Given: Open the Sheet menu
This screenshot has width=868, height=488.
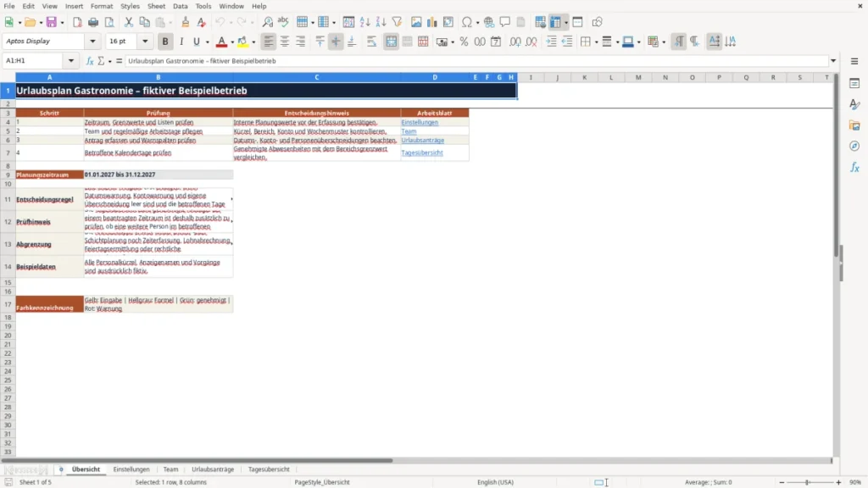Looking at the screenshot, I should pyautogui.click(x=156, y=6).
